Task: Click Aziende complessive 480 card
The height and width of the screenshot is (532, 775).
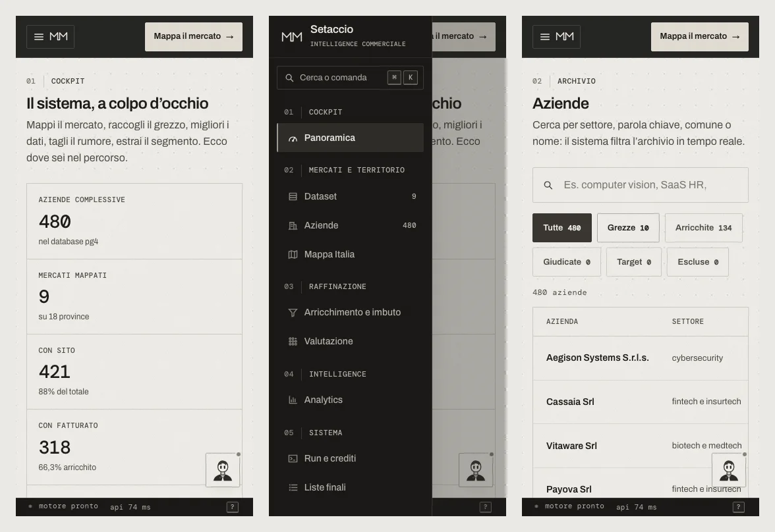Action: pos(134,221)
